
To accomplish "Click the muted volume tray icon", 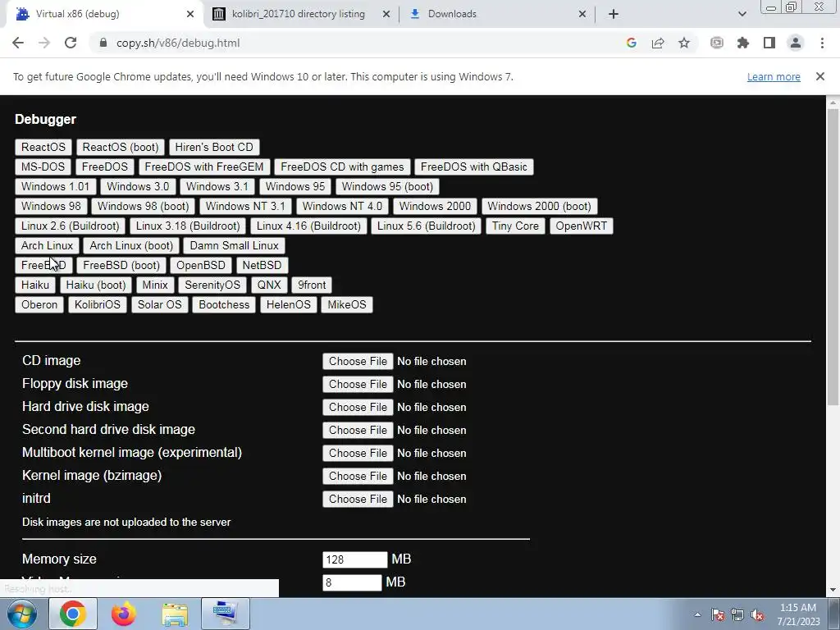I will 757,614.
